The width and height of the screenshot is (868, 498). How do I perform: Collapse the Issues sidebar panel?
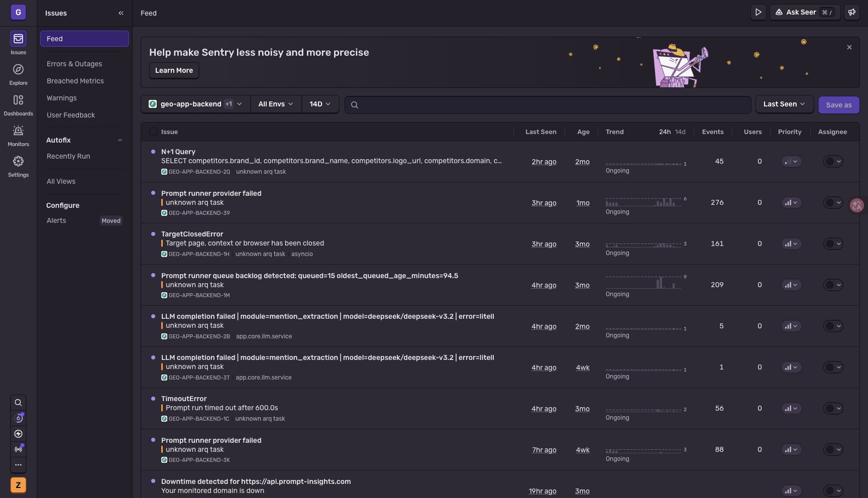[x=121, y=13]
